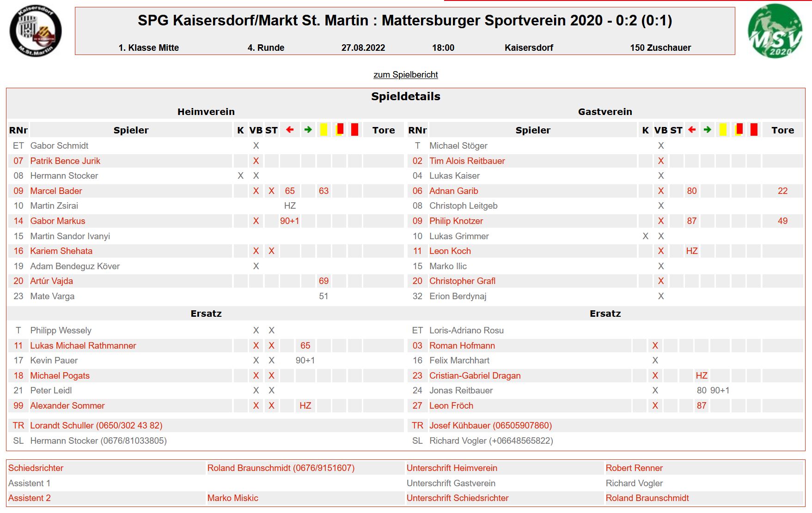The image size is (812, 513).
Task: Click the 'Gastverein' section heading
Action: coord(605,112)
